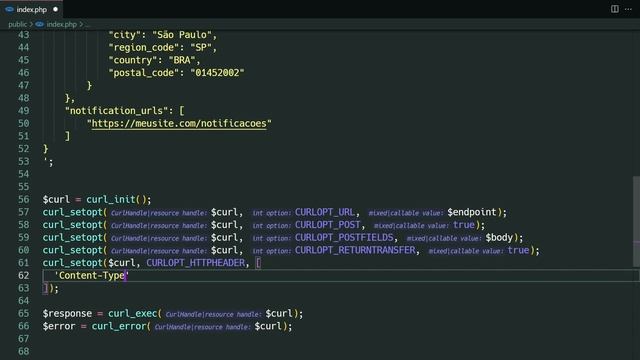The image size is (640, 360).
Task: Select the index.php editor tab
Action: [32, 9]
